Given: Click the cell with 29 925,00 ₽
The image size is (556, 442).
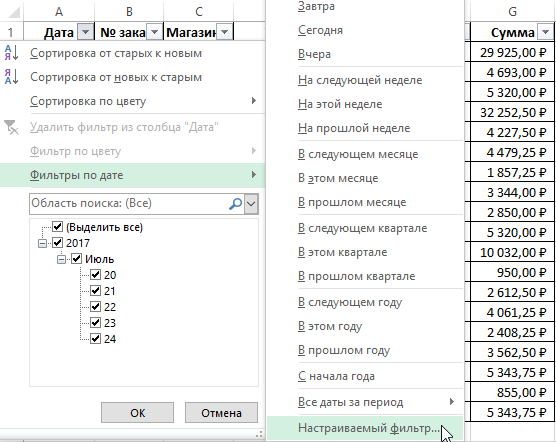Looking at the screenshot, I should coord(512,52).
